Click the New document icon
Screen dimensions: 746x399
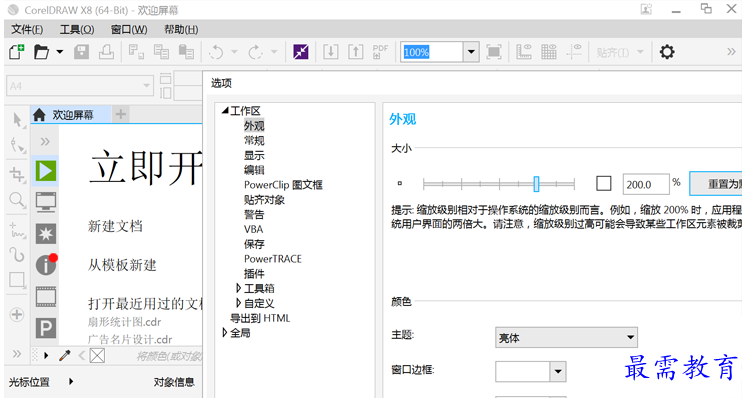[x=17, y=52]
